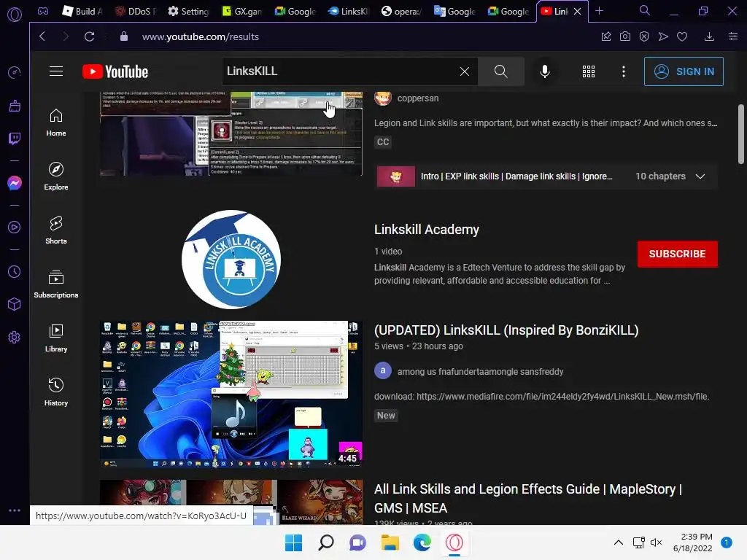
Task: Open Windows taskbar search
Action: pos(326,542)
